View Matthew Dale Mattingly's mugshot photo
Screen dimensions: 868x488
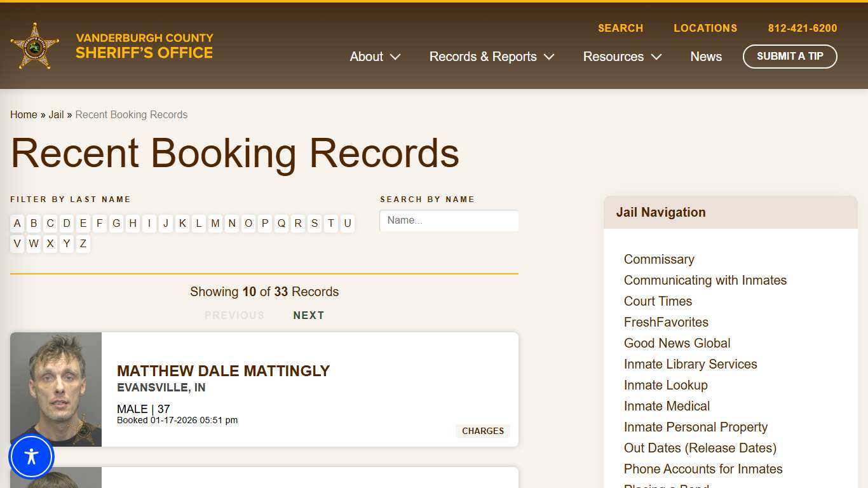click(x=55, y=389)
